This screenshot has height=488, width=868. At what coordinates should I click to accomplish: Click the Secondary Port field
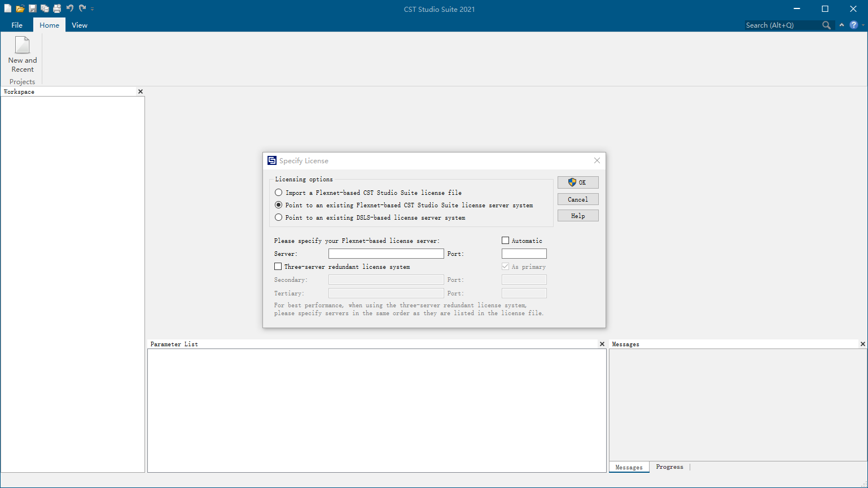pos(524,280)
